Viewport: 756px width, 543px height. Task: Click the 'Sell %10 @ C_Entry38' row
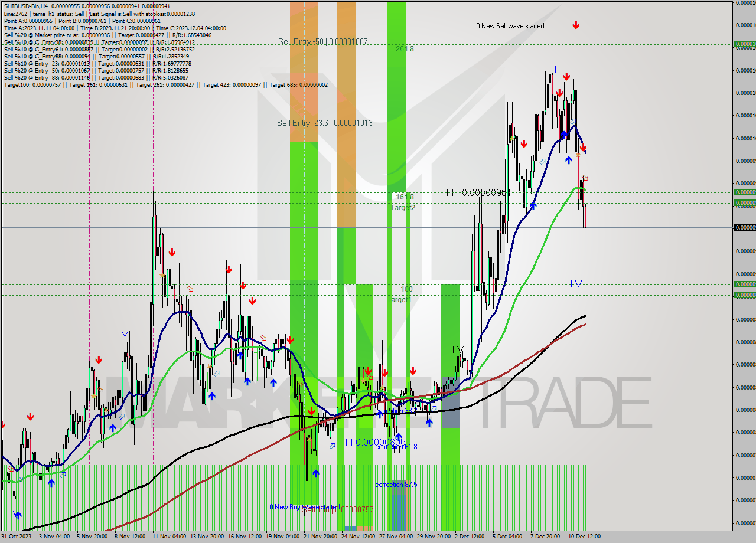tap(99, 42)
